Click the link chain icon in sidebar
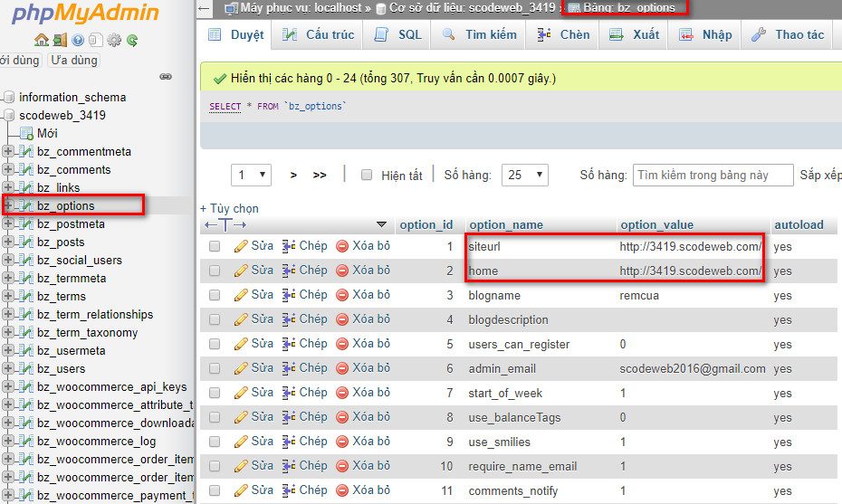This screenshot has width=842, height=504. coord(165,77)
